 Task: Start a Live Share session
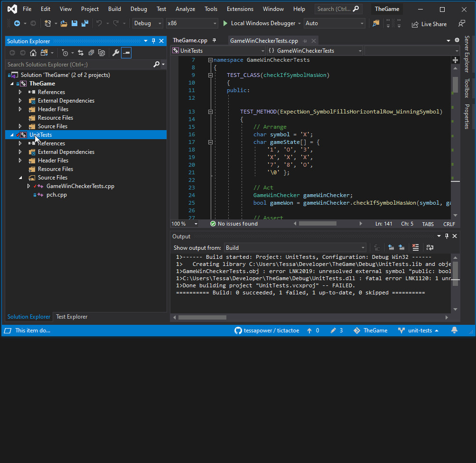(429, 24)
